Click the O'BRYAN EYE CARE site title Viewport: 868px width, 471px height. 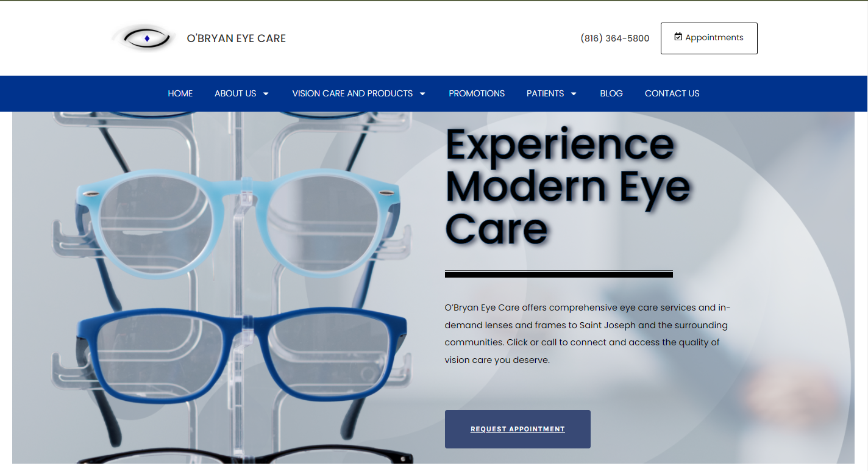point(236,38)
